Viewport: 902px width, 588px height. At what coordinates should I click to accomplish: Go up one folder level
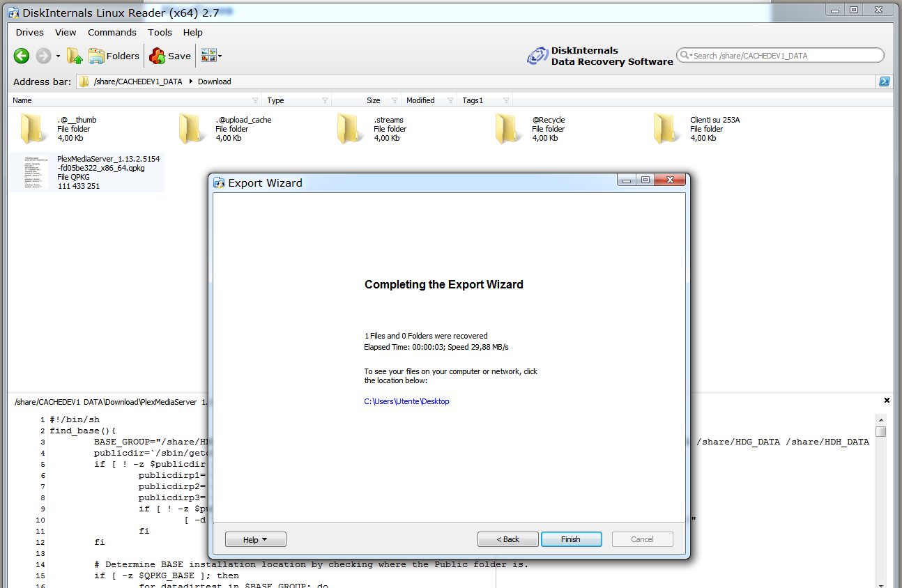[x=75, y=56]
